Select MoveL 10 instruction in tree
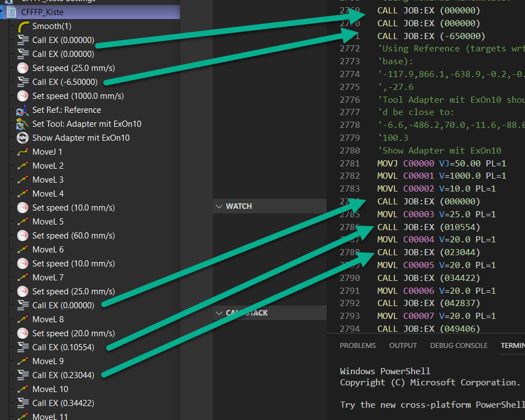The height and width of the screenshot is (420, 525). (50, 389)
